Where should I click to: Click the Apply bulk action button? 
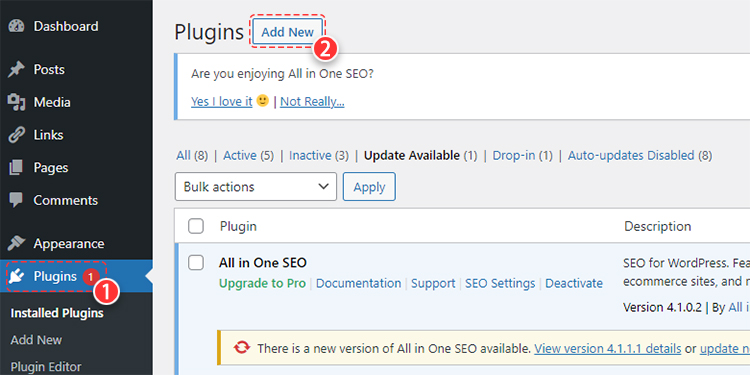point(369,187)
